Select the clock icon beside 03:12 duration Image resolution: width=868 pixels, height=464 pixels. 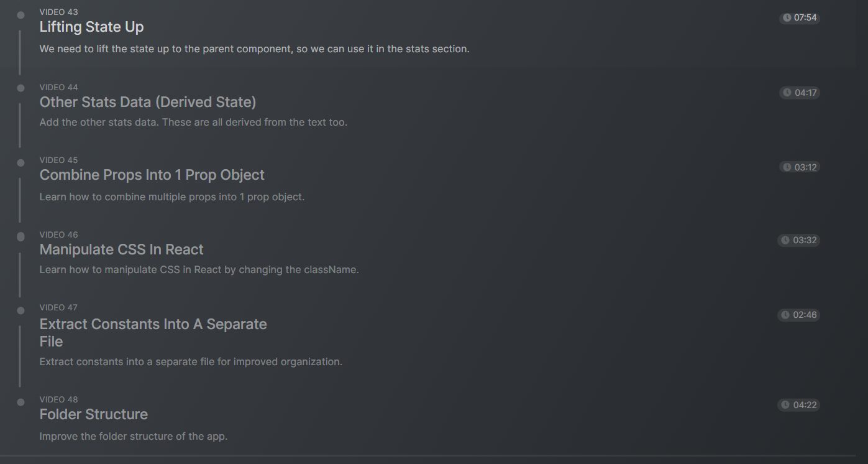pyautogui.click(x=788, y=167)
